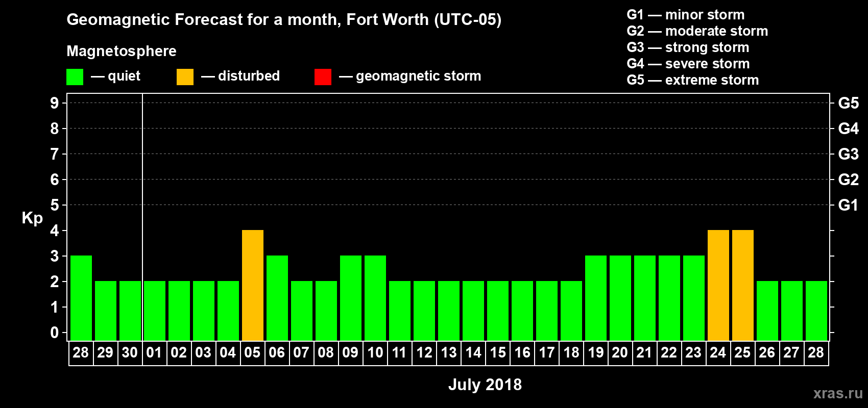This screenshot has width=868, height=408.
Task: Select the orange bar for July 24
Action: pos(718,285)
